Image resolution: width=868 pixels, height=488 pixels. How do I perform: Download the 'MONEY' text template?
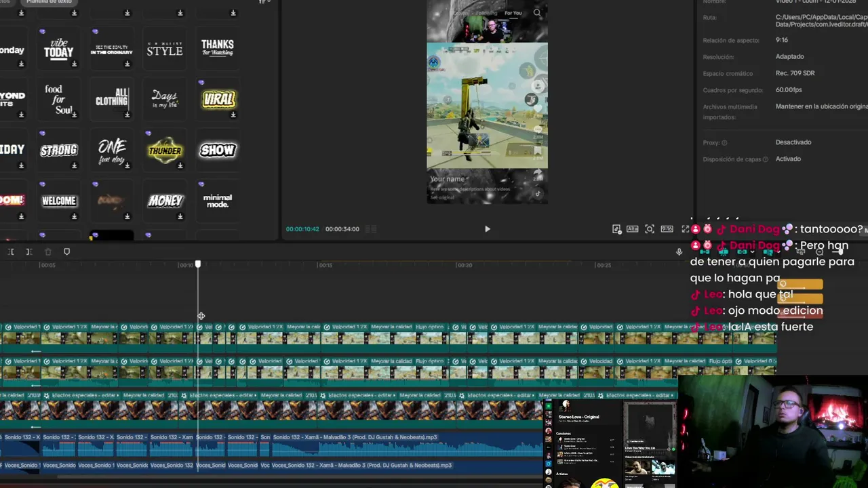(x=180, y=216)
